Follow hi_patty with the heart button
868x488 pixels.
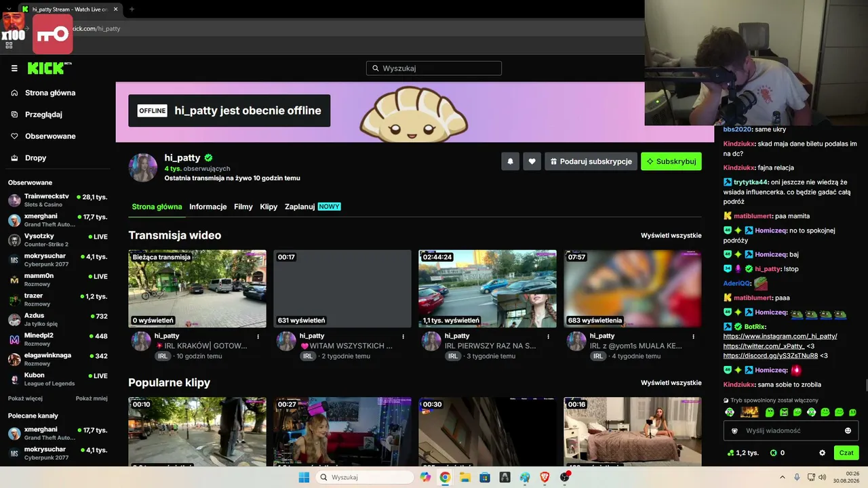[x=532, y=161]
